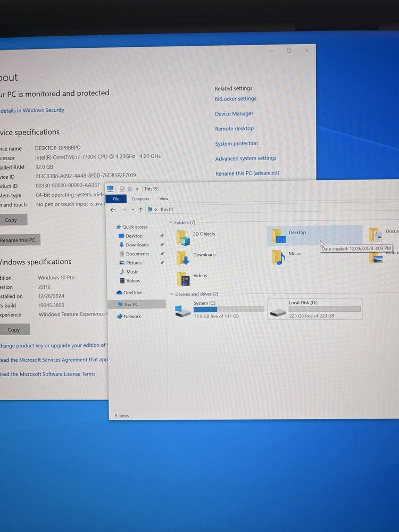Read the Microsoft Services Agreement link

click(x=54, y=360)
